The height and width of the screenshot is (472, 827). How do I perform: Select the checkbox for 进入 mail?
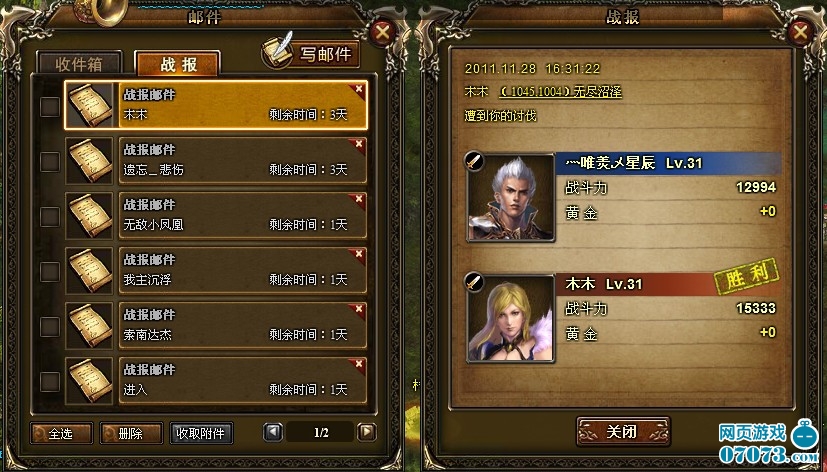50,381
